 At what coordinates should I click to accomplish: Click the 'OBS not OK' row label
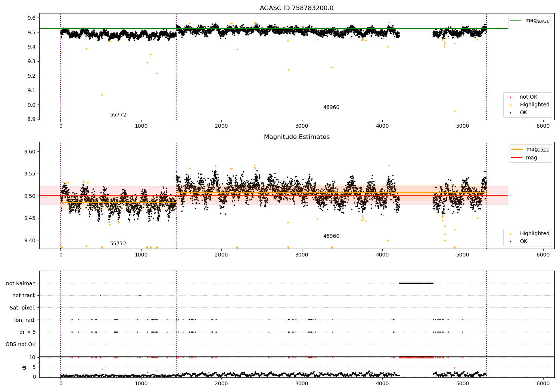click(21, 345)
